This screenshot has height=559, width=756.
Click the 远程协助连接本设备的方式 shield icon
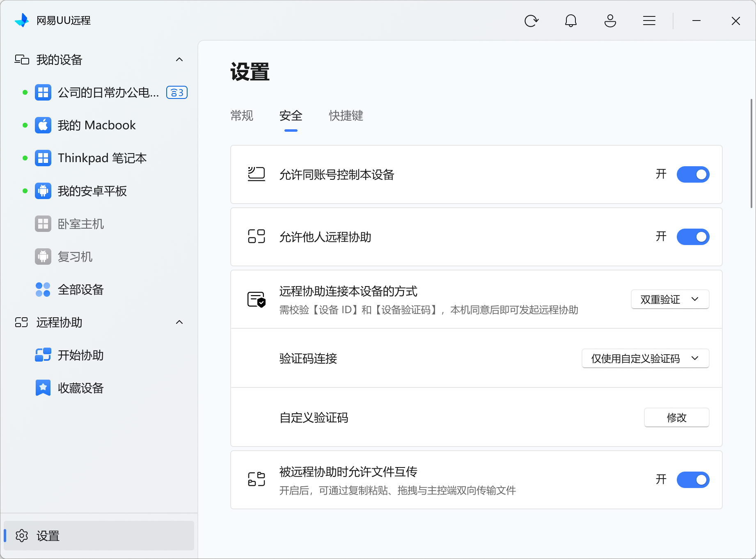pos(257,299)
